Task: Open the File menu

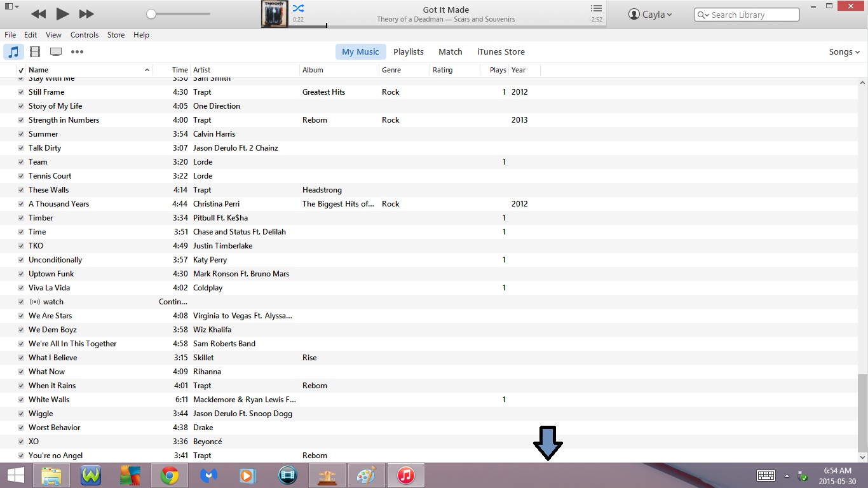Action: tap(10, 35)
